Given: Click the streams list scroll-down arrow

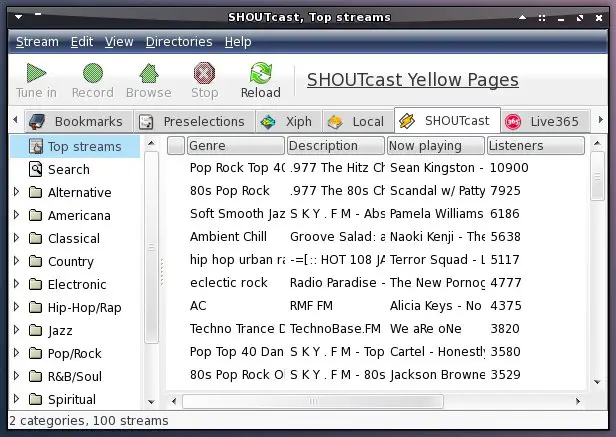Looking at the screenshot, I should [598, 382].
